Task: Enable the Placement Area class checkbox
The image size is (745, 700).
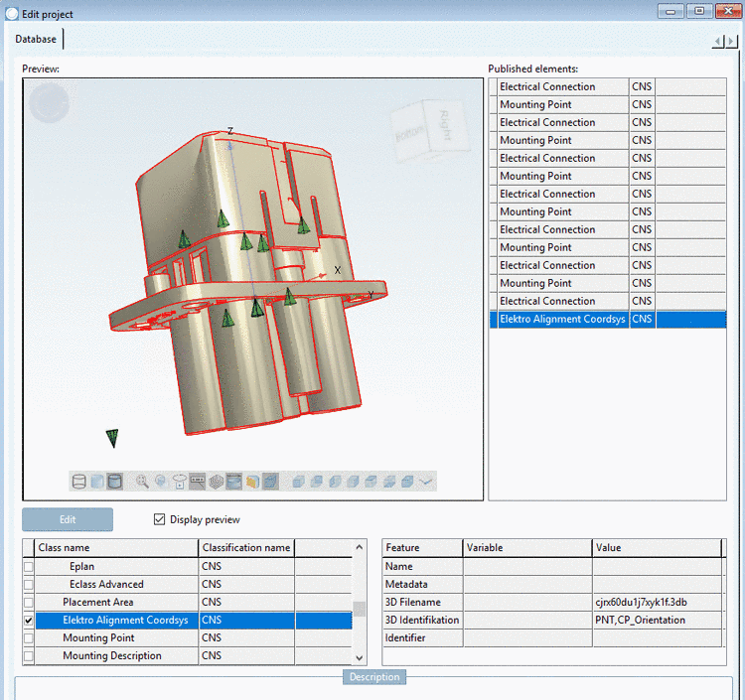Action: [x=28, y=603]
